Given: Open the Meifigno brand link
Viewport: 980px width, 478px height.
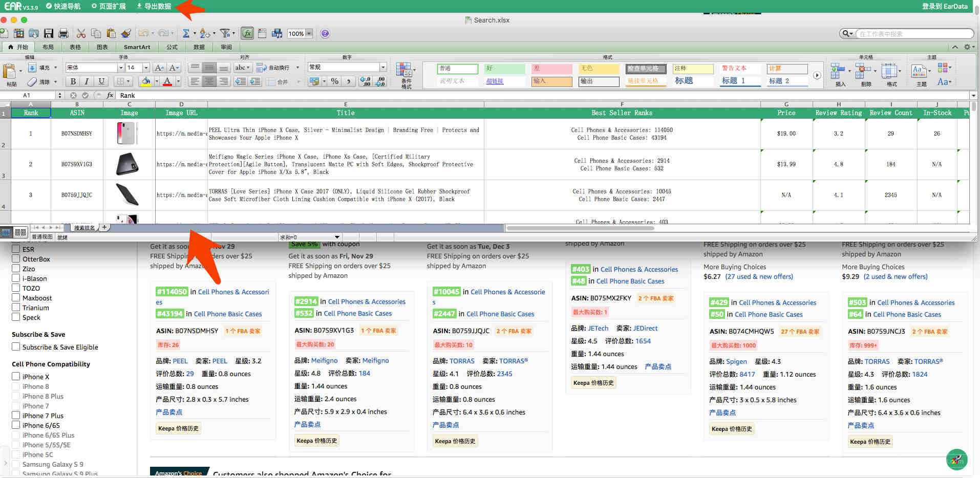Looking at the screenshot, I should click(325, 360).
